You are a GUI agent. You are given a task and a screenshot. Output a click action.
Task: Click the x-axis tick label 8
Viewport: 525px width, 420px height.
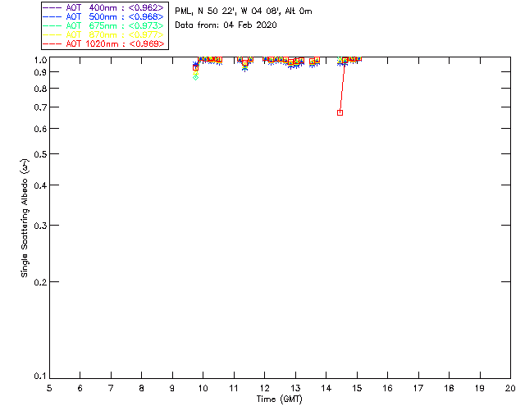(141, 388)
